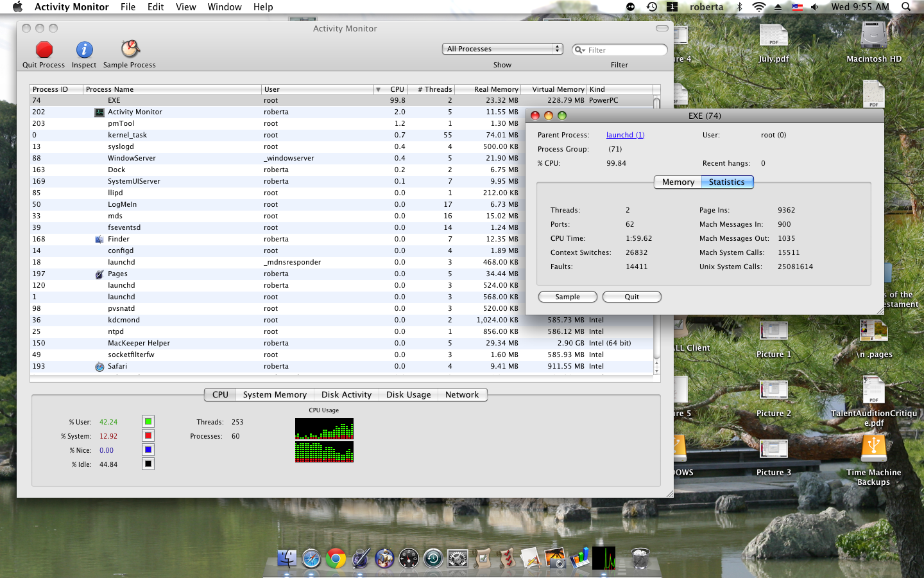Expand the All Processes show dropdown
Viewport: 924px width, 578px height.
pos(502,49)
